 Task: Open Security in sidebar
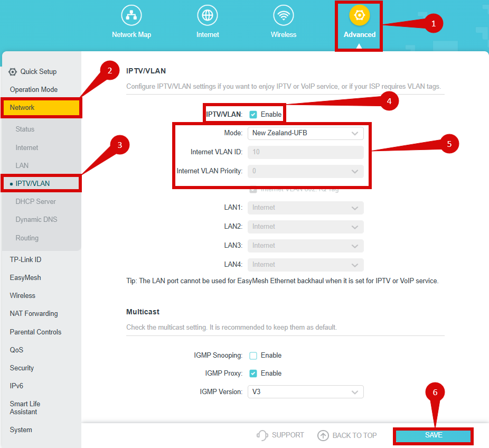point(22,368)
